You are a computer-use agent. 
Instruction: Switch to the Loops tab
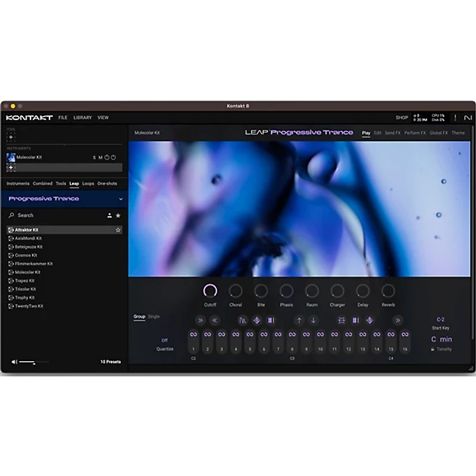point(88,183)
